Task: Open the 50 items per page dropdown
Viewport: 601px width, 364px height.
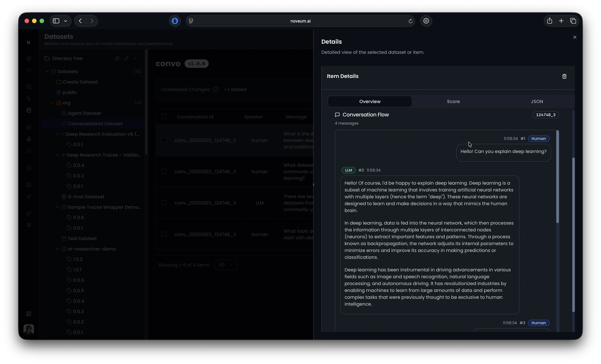Action: 226,265
